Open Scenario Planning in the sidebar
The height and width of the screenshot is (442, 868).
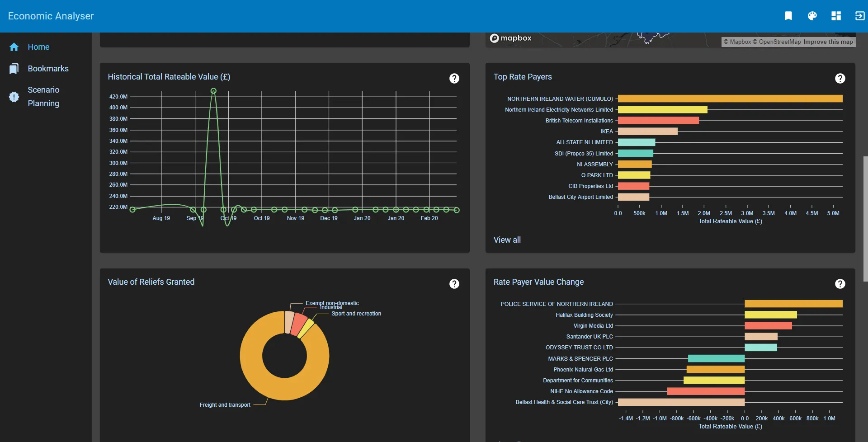tap(43, 97)
